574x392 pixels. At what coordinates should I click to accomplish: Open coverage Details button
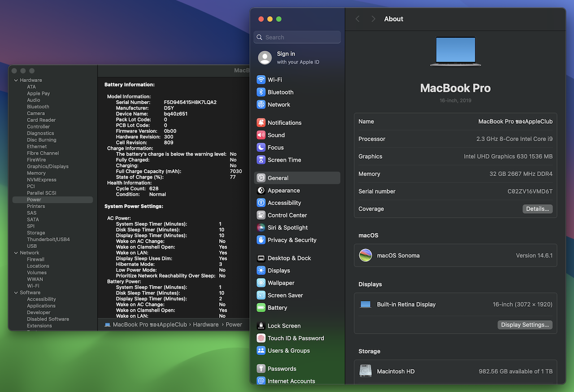537,209
